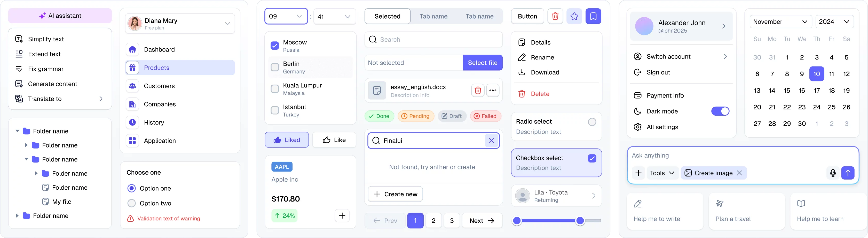Switch to the Selected tab
Viewport: 868px width, 238px height.
point(387,16)
